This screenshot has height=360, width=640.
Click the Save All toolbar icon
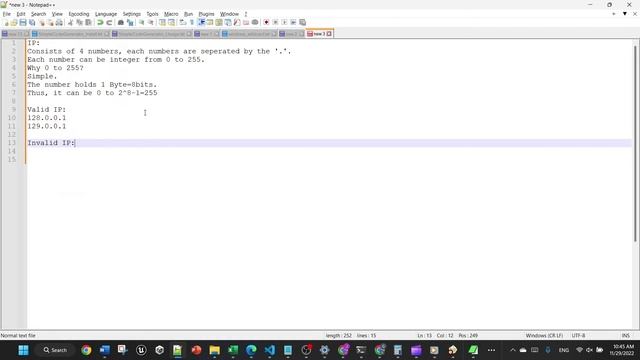(x=32, y=22)
